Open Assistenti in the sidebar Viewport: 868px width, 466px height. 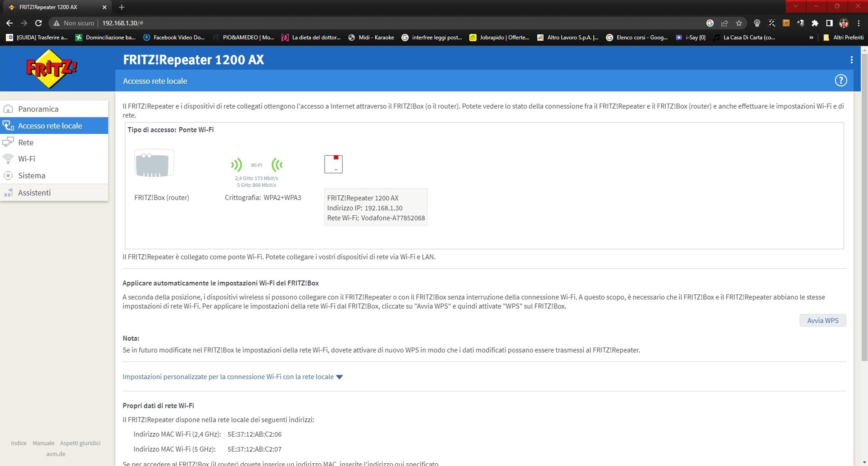pos(54,193)
